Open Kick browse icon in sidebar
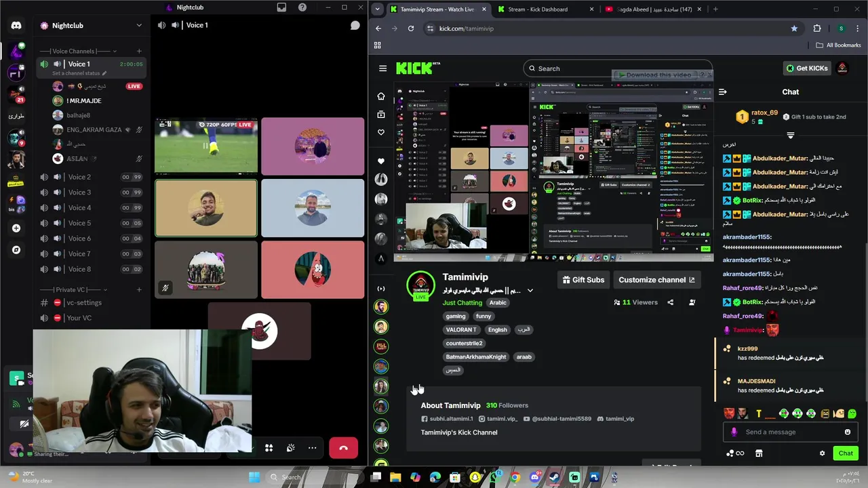 pyautogui.click(x=381, y=115)
